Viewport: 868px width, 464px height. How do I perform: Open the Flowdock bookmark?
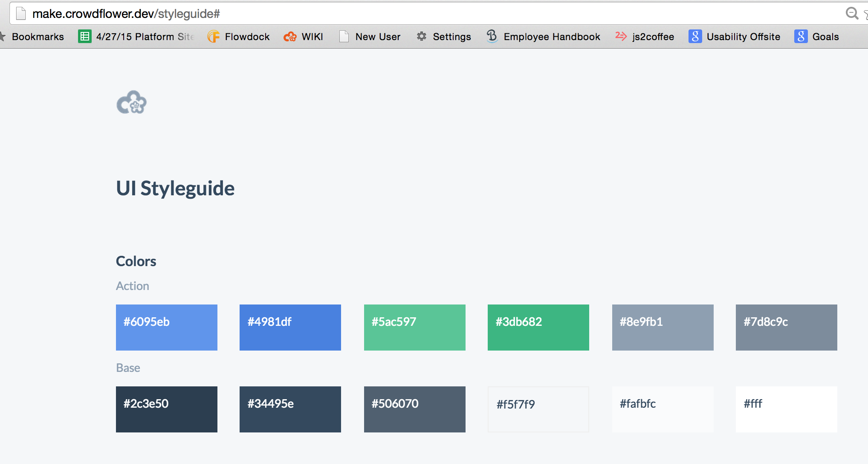tap(238, 37)
